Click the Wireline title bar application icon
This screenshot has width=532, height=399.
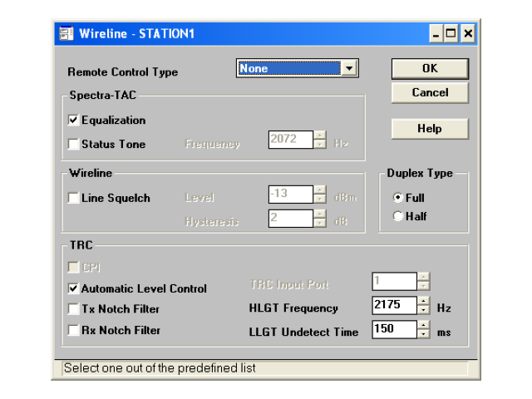pyautogui.click(x=67, y=34)
